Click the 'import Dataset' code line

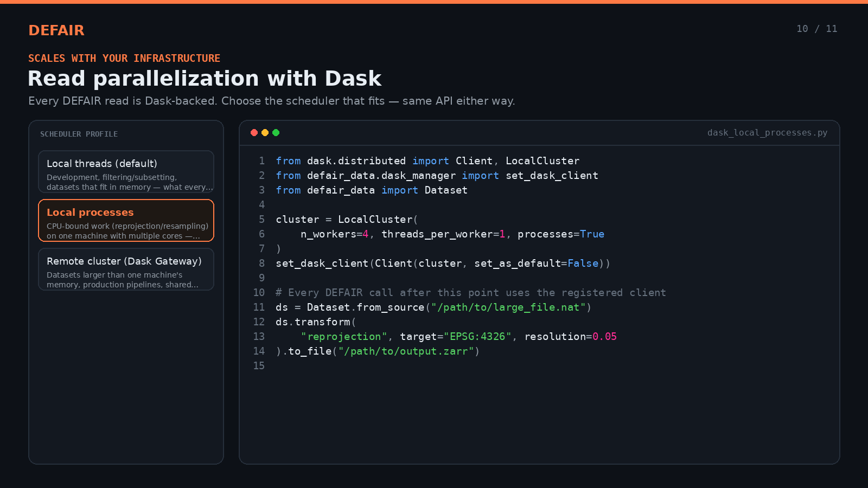point(372,190)
